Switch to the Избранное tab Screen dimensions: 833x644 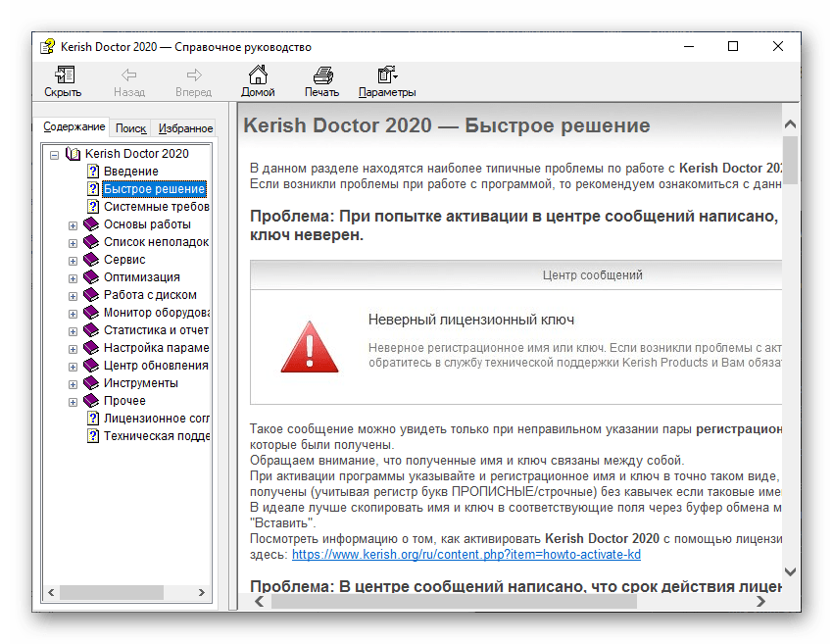185,128
